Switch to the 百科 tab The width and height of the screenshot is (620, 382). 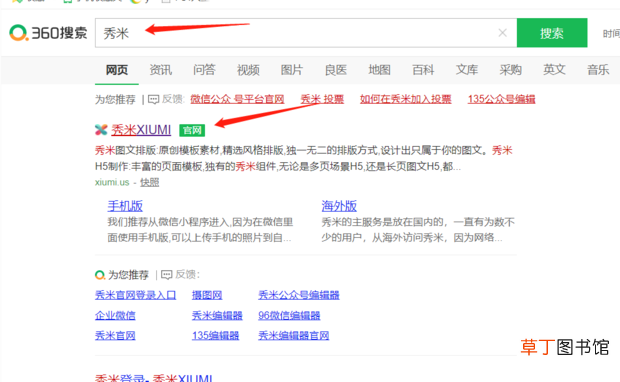click(x=423, y=70)
